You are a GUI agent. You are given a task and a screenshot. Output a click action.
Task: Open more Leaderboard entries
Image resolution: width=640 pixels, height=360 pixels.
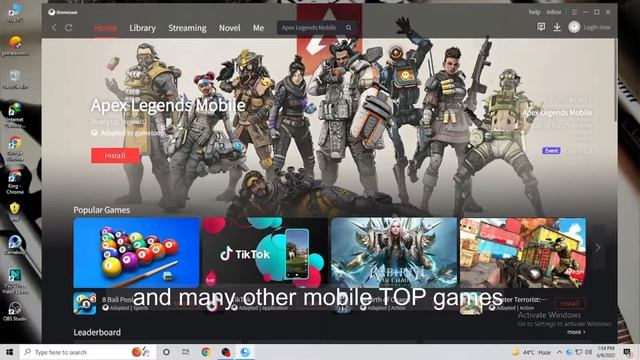[x=576, y=332]
